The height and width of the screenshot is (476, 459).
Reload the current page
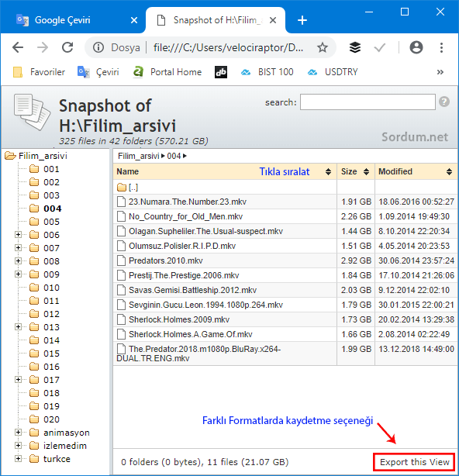pos(67,47)
